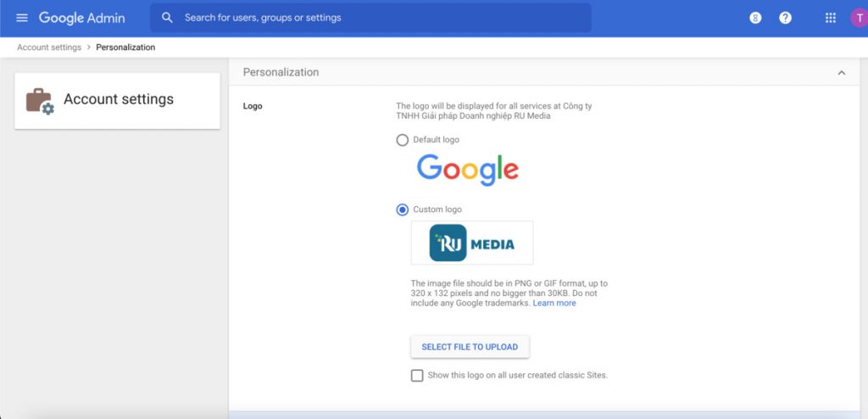The image size is (868, 419).
Task: Open the main hamburger menu
Action: (x=21, y=18)
